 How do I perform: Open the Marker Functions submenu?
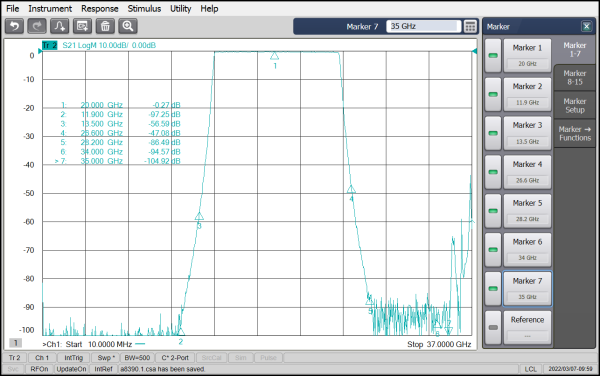(x=575, y=133)
